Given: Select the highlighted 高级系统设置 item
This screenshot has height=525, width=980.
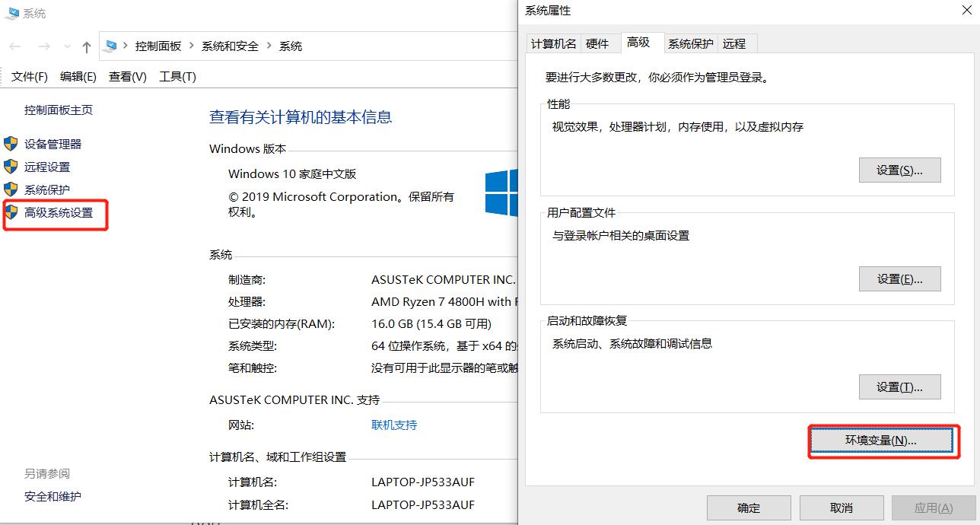Looking at the screenshot, I should [55, 212].
